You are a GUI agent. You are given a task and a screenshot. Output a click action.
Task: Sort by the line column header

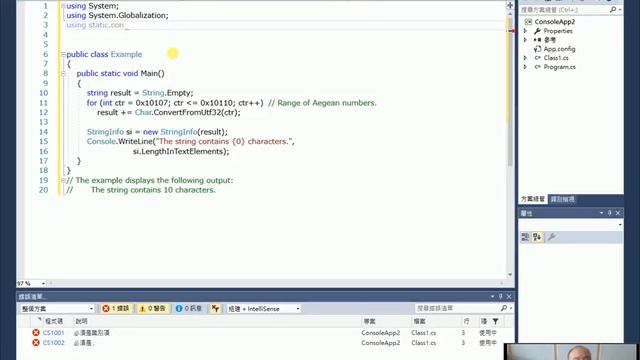point(467,322)
